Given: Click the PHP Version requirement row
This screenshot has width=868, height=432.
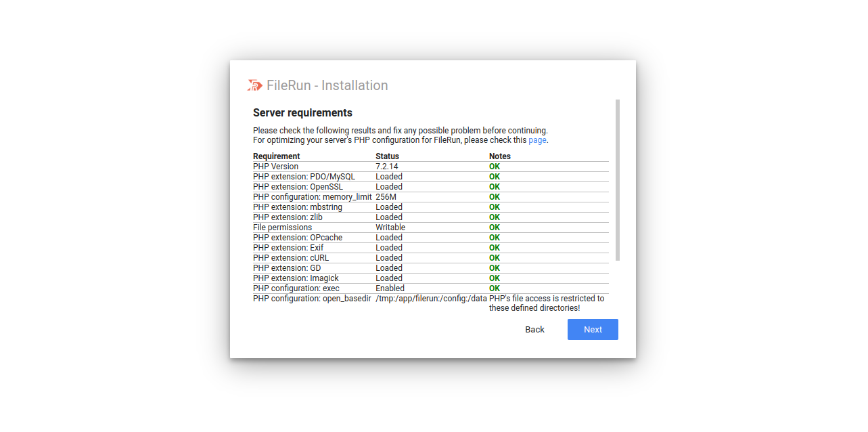Looking at the screenshot, I should (276, 167).
